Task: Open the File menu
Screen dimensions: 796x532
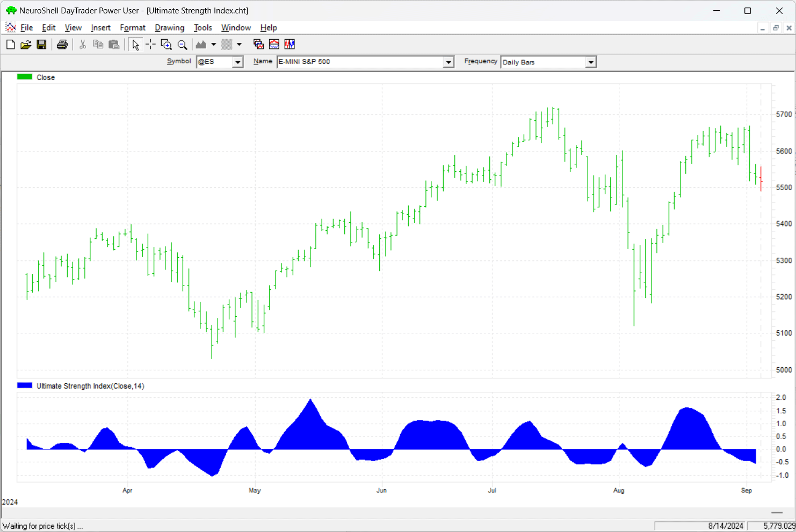Action: 27,28
